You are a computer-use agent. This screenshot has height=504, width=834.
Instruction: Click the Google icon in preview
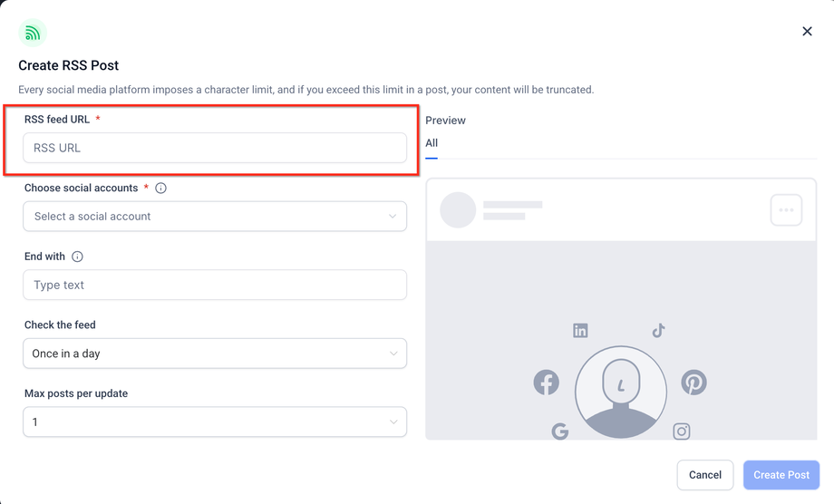tap(560, 431)
